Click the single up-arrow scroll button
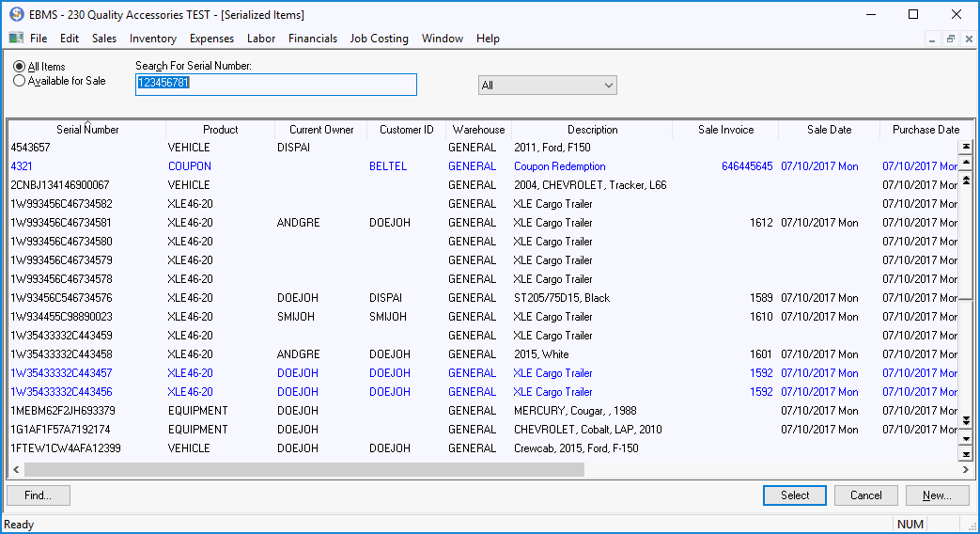The height and width of the screenshot is (534, 980). click(x=966, y=163)
